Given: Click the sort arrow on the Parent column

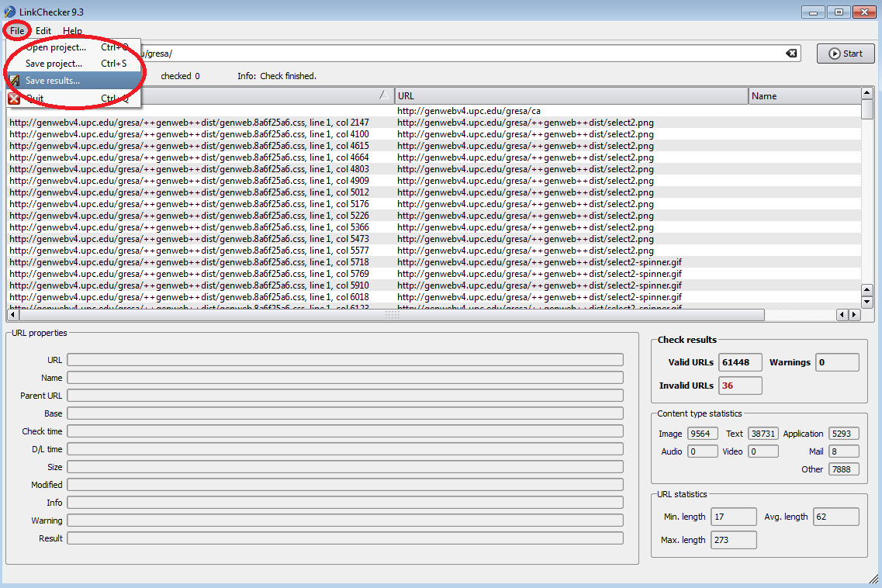Looking at the screenshot, I should pyautogui.click(x=383, y=96).
